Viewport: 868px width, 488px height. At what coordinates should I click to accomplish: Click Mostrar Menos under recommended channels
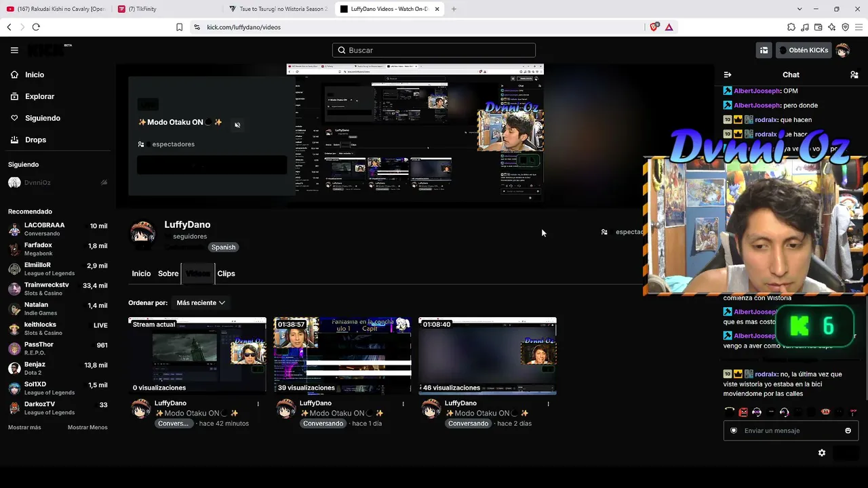point(87,428)
